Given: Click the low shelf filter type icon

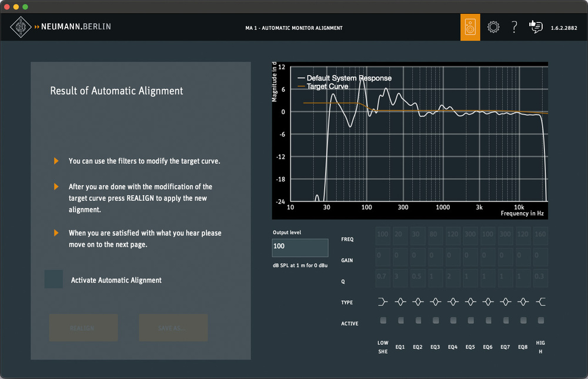Looking at the screenshot, I should pyautogui.click(x=383, y=302).
